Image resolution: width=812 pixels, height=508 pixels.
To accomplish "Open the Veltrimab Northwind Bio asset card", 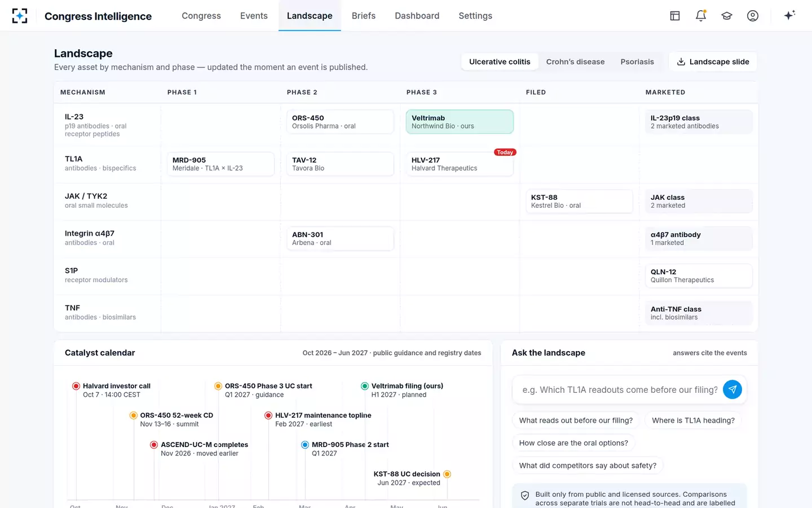I will click(460, 122).
